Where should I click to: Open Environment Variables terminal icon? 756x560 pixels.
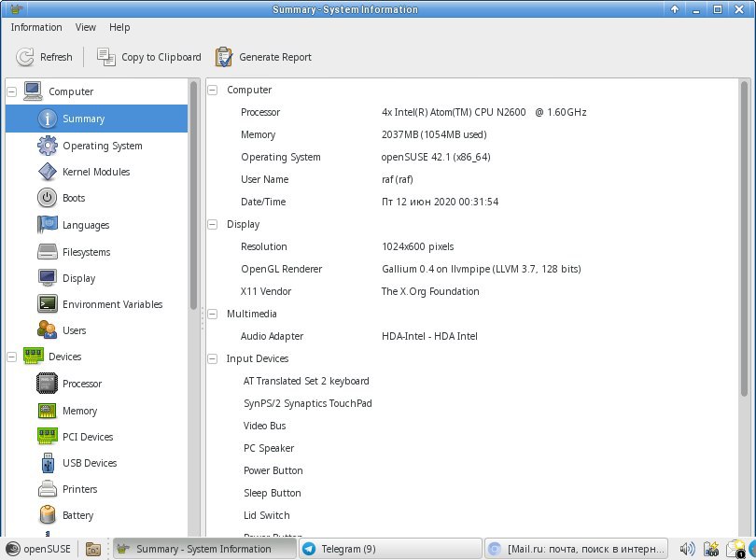(x=48, y=304)
